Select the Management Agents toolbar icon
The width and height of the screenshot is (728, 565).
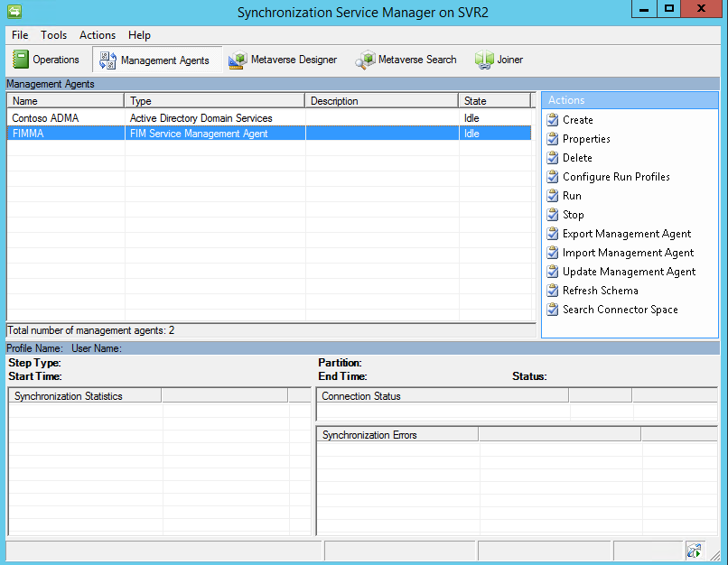(107, 60)
